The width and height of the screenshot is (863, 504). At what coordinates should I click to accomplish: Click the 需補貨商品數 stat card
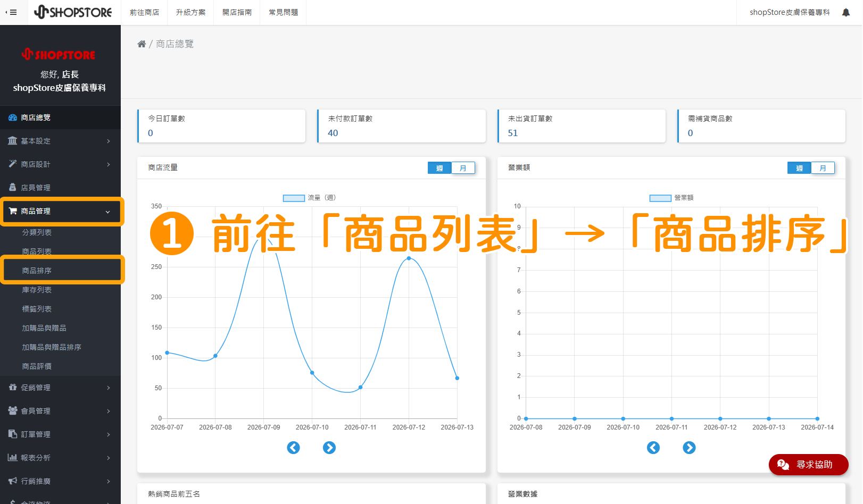[x=761, y=126]
